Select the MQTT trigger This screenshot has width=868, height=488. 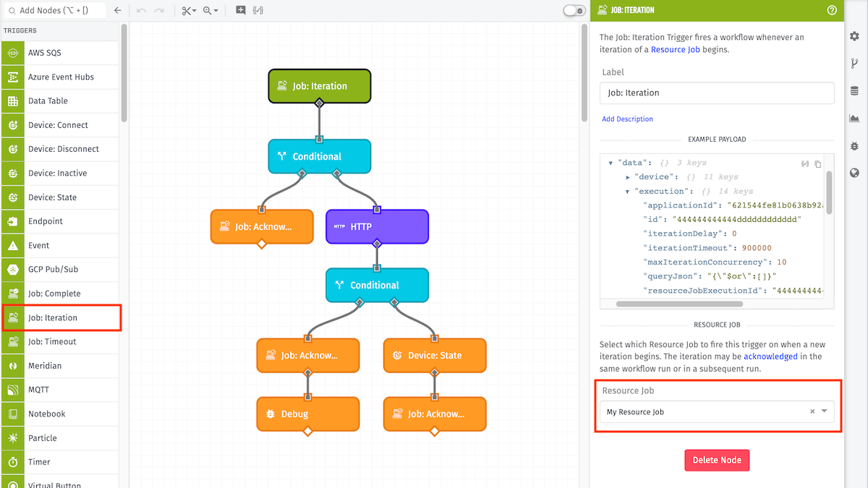[59, 390]
